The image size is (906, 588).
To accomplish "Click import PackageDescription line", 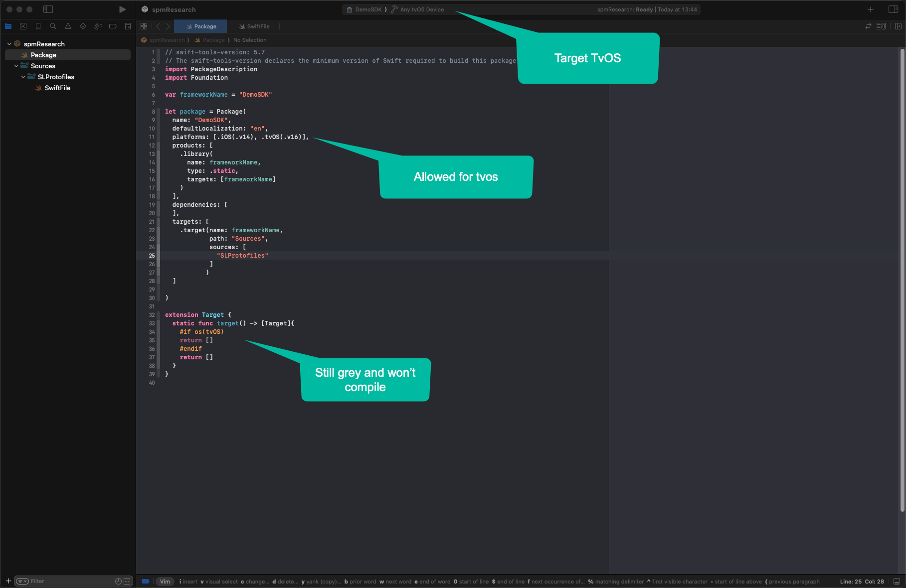I will point(211,69).
